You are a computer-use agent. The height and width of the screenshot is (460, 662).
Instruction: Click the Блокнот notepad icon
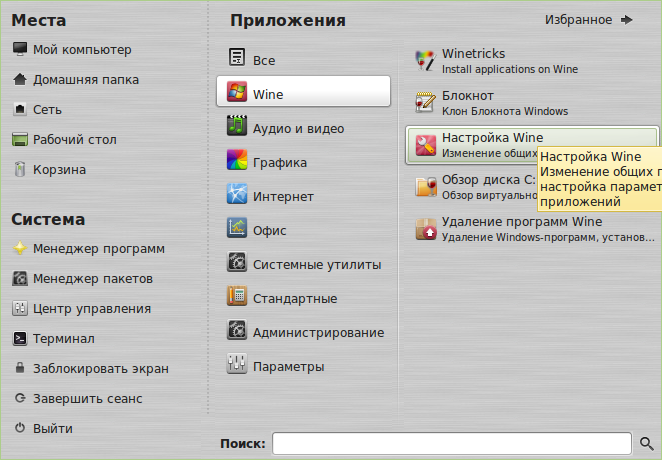coord(426,103)
